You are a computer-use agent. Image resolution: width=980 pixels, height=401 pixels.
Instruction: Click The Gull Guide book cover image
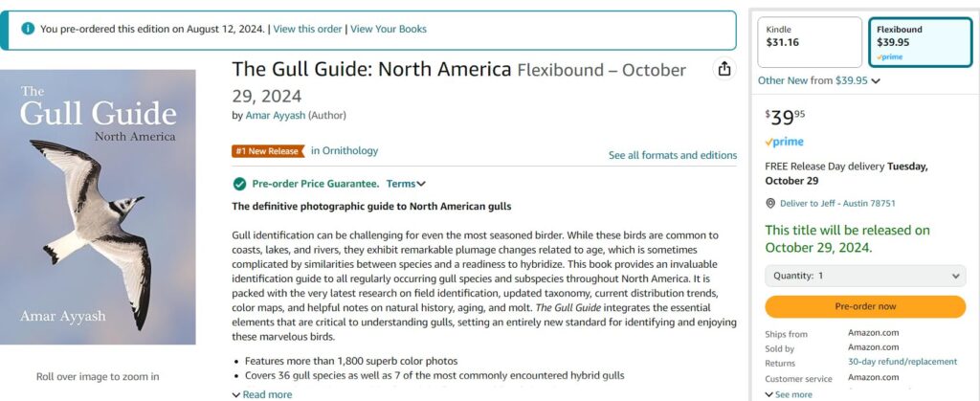click(x=99, y=207)
